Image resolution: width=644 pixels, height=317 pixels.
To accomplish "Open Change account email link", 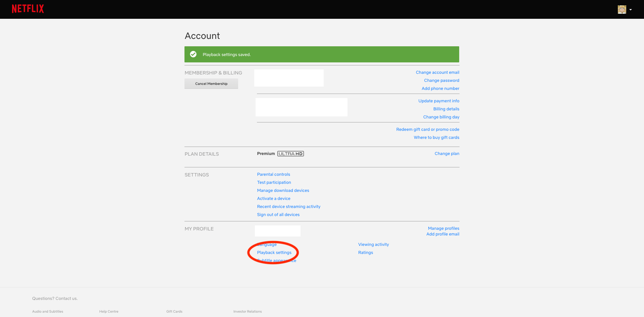I will [437, 72].
